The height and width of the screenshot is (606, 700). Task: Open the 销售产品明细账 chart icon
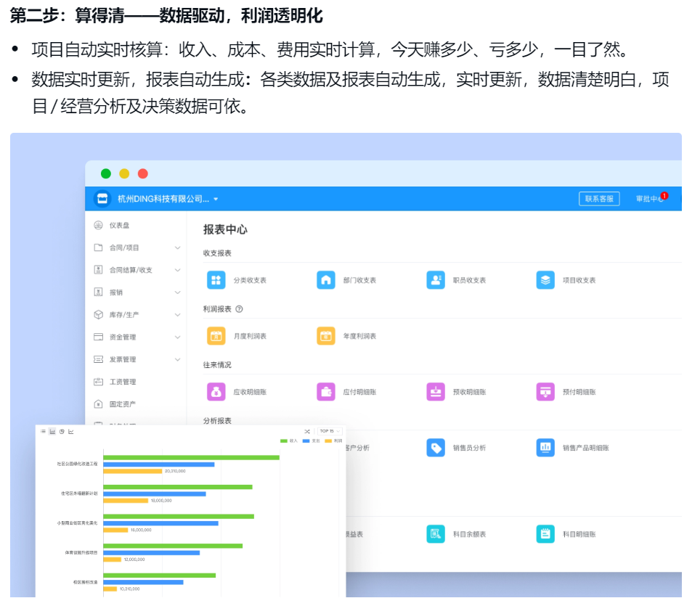[x=545, y=448]
